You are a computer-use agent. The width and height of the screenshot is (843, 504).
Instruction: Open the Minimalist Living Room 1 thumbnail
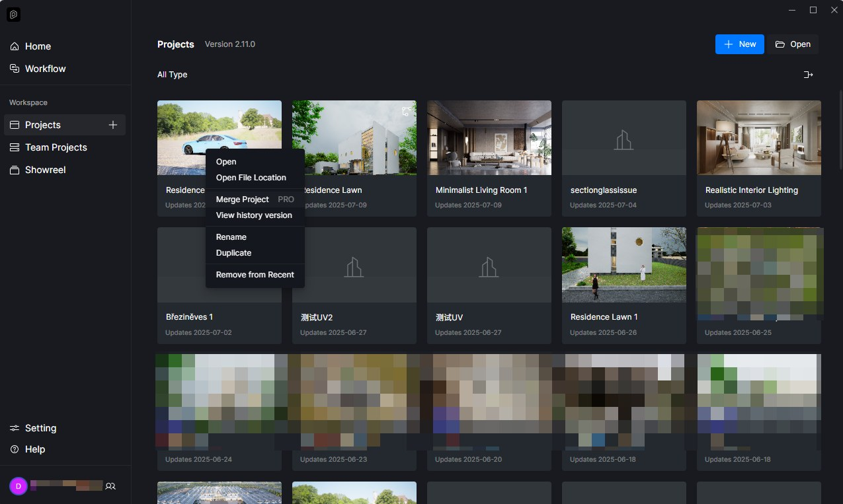coord(489,137)
